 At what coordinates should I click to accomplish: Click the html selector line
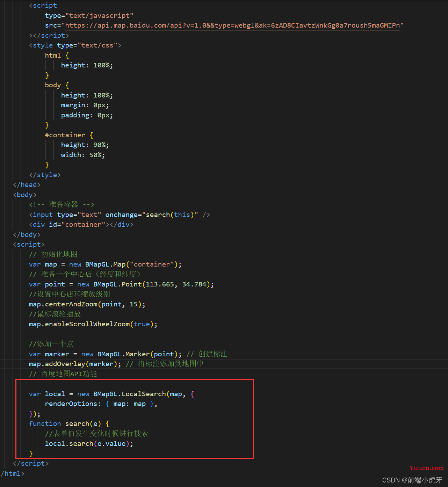tap(57, 56)
